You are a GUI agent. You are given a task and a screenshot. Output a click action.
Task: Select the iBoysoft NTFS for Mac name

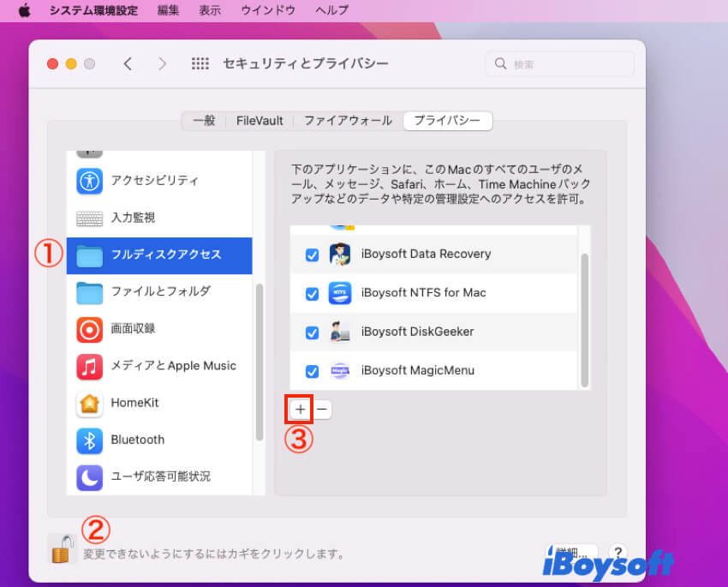423,292
